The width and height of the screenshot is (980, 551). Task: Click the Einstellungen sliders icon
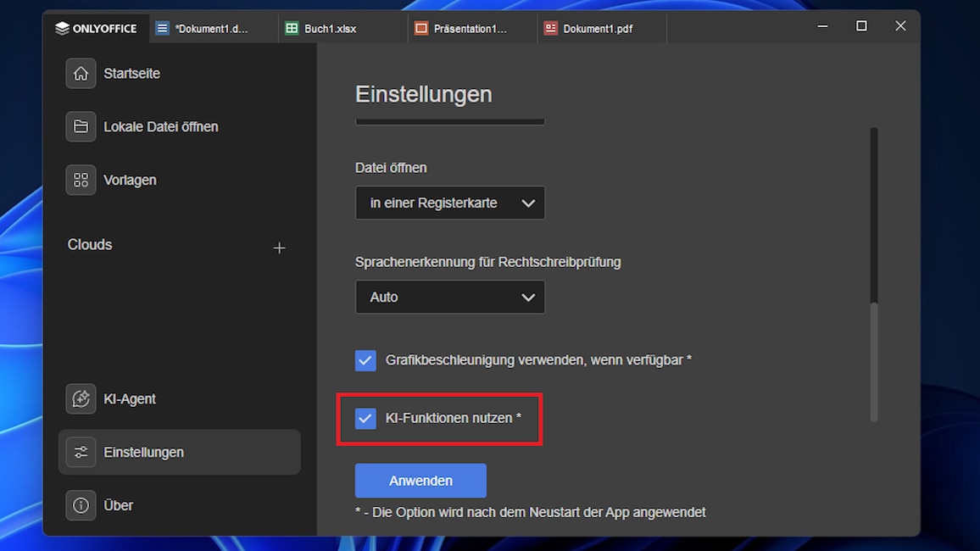(81, 452)
